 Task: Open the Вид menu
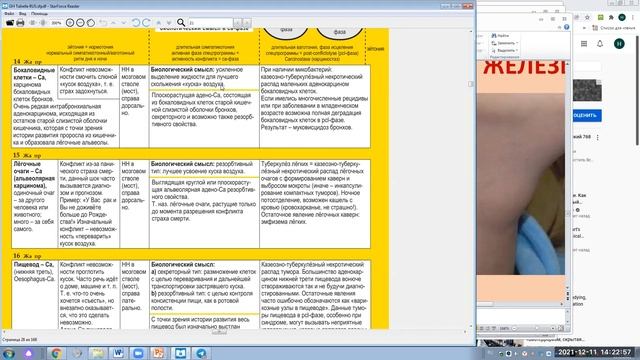tap(22, 13)
